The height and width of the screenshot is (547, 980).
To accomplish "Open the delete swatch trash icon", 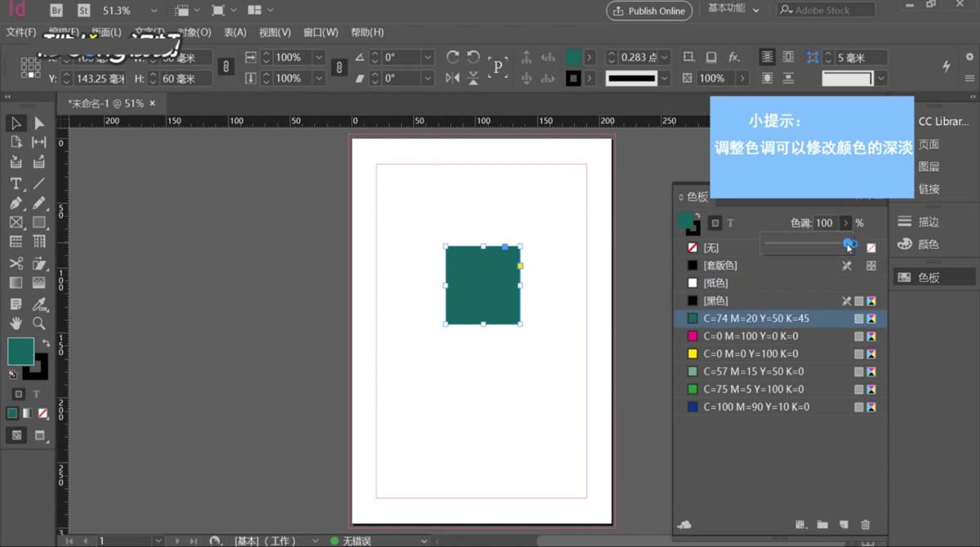I will click(x=866, y=525).
